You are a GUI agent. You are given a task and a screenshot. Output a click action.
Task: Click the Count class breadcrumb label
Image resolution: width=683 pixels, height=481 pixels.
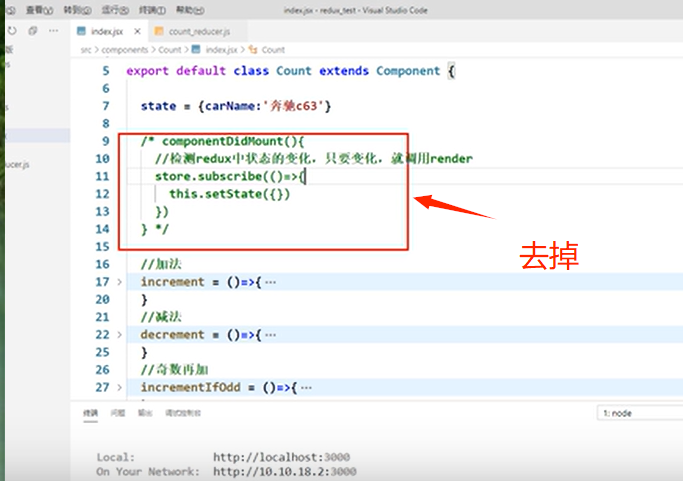[273, 50]
